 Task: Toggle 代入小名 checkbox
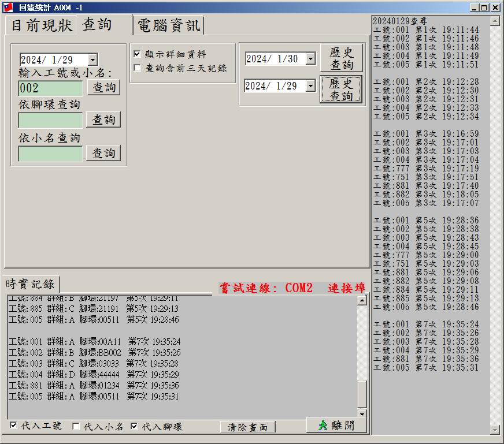(x=76, y=427)
